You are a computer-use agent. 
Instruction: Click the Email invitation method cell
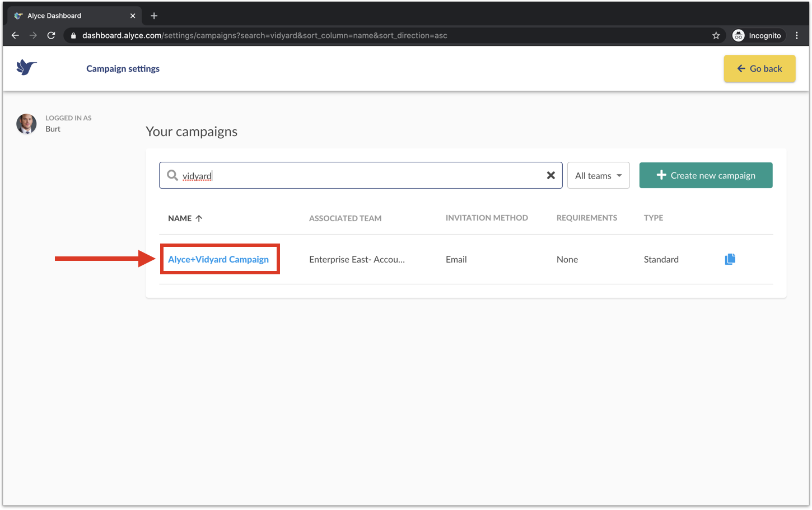(456, 259)
